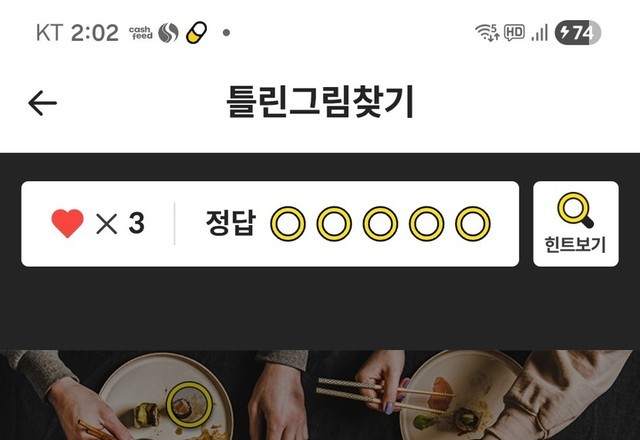Viewport: 640px width, 440px height.
Task: Select the fifth yellow answer circle
Action: click(x=473, y=224)
